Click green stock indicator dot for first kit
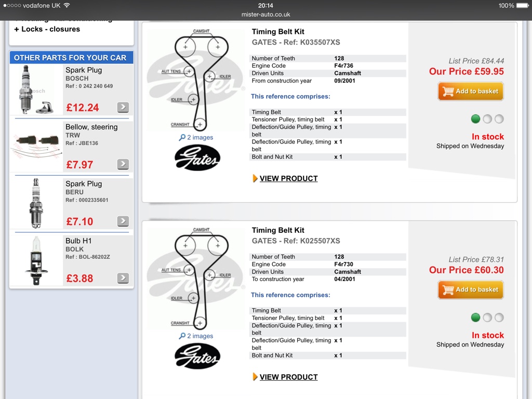Viewport: 532px width, 399px height. pos(476,119)
